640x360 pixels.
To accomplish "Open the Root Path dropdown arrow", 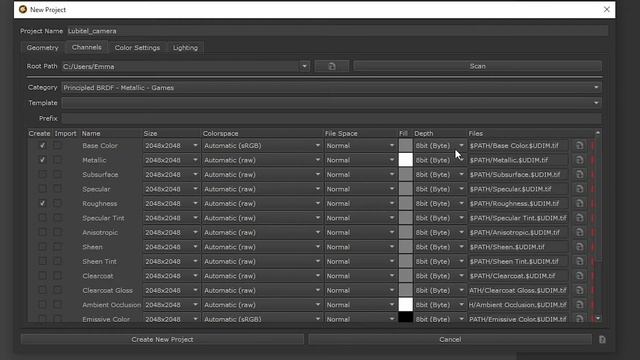I will pyautogui.click(x=304, y=67).
